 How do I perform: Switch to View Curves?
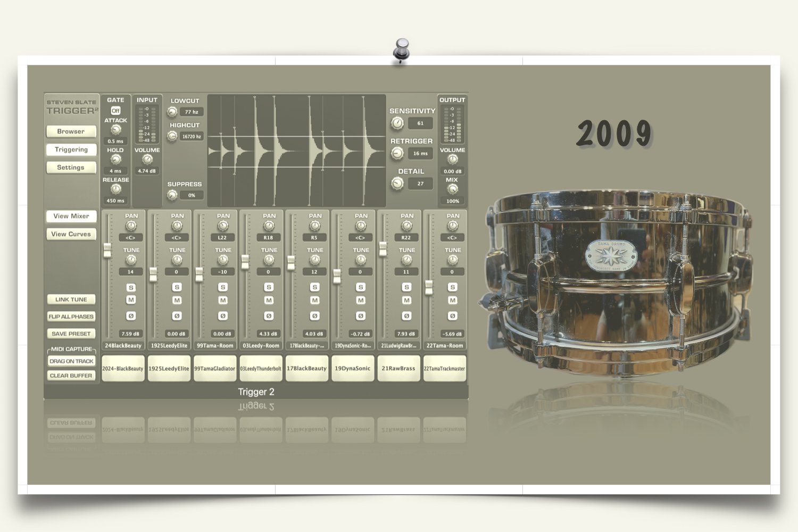[x=71, y=234]
